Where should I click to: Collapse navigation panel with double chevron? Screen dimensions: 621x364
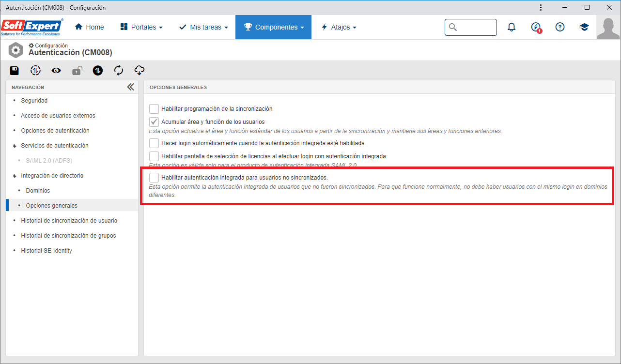(x=130, y=87)
